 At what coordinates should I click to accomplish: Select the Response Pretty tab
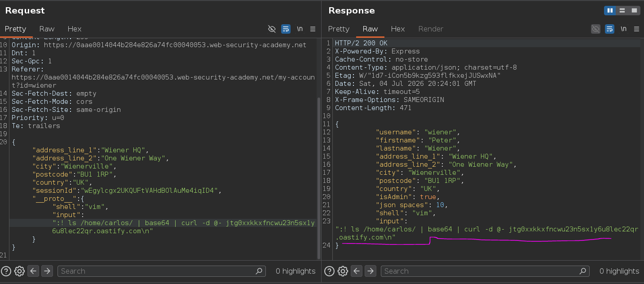tap(339, 29)
